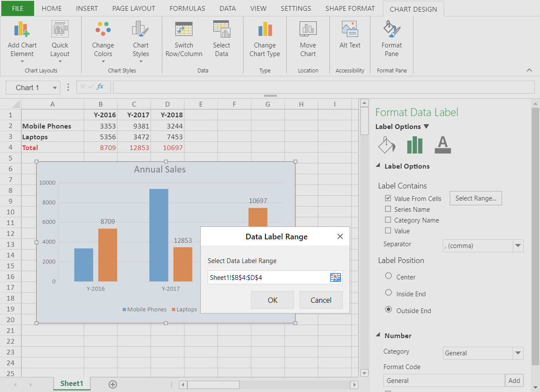This screenshot has width=540, height=392.
Task: Open Fill & Line paint bucket tab
Action: point(386,145)
